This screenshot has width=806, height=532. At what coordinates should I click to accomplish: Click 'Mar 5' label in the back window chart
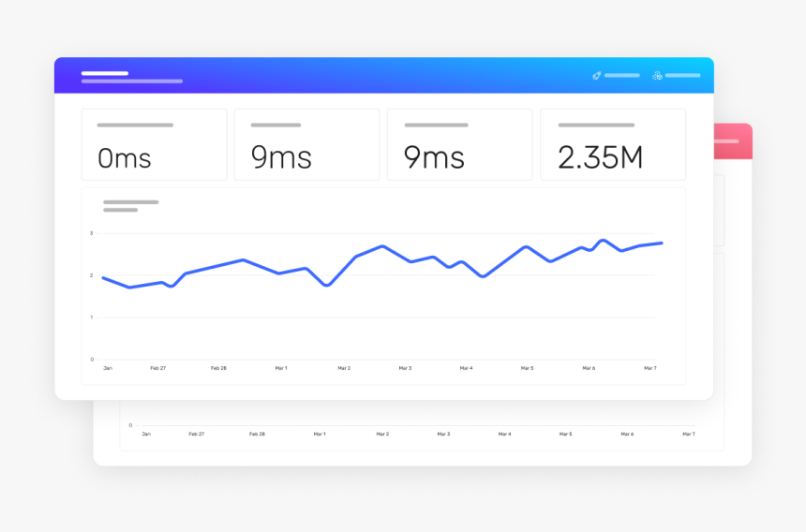[565, 434]
